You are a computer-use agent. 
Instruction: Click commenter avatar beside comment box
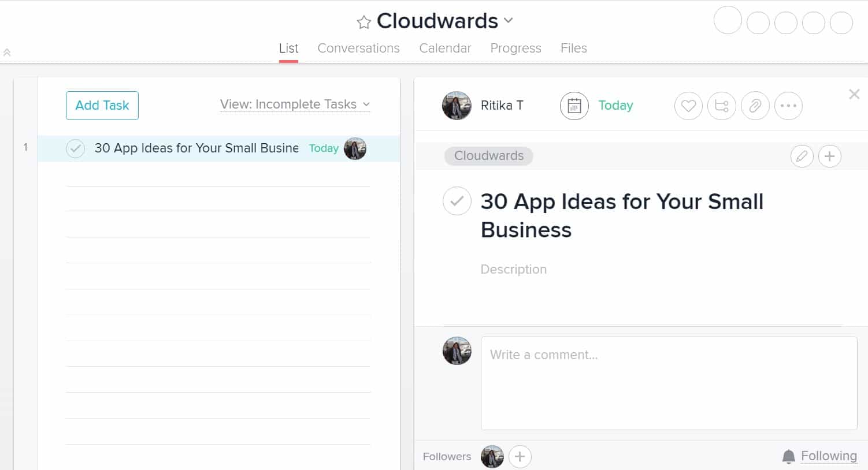[x=457, y=350]
